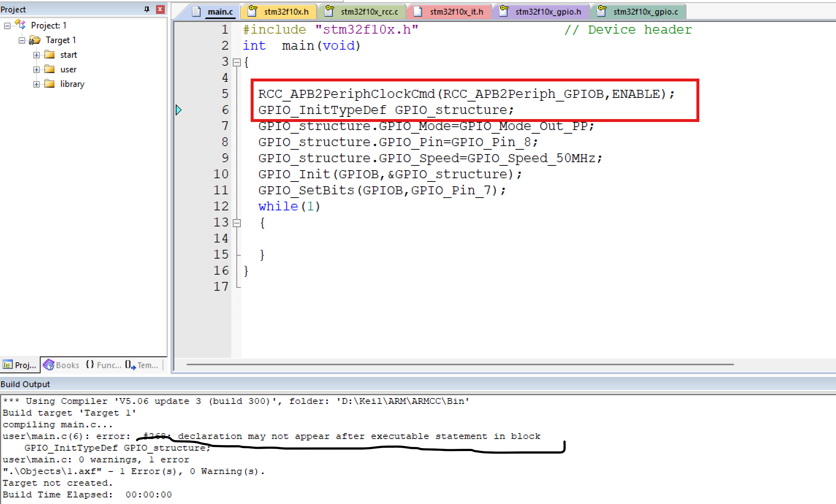Click the main.c tab file icon

tap(196, 12)
